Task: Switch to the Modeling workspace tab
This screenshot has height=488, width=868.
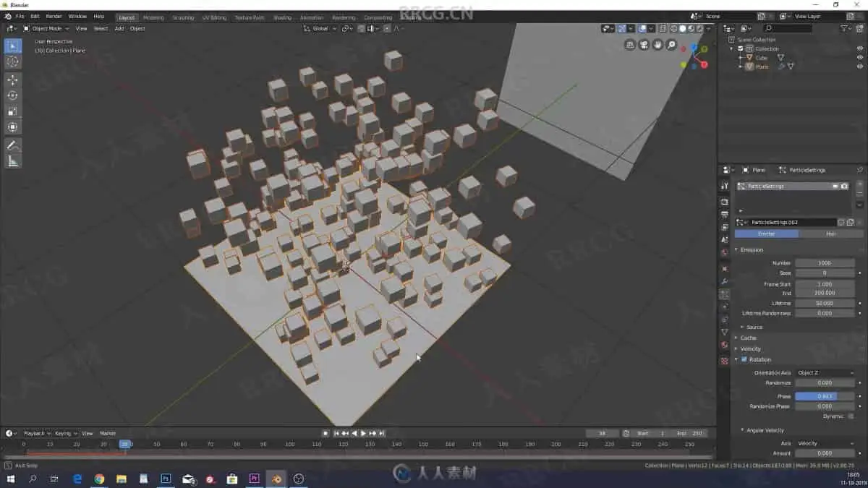Action: pyautogui.click(x=153, y=17)
